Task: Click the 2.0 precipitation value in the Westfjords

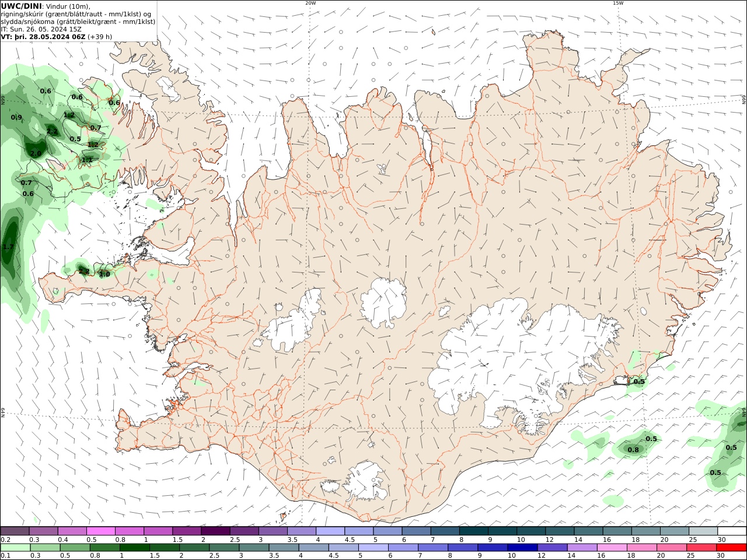Action: tap(36, 153)
